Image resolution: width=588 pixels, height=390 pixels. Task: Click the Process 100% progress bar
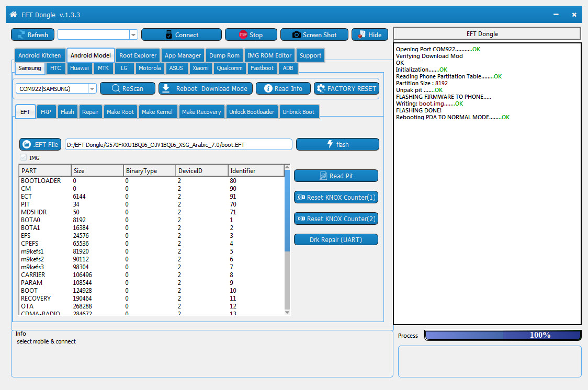503,335
